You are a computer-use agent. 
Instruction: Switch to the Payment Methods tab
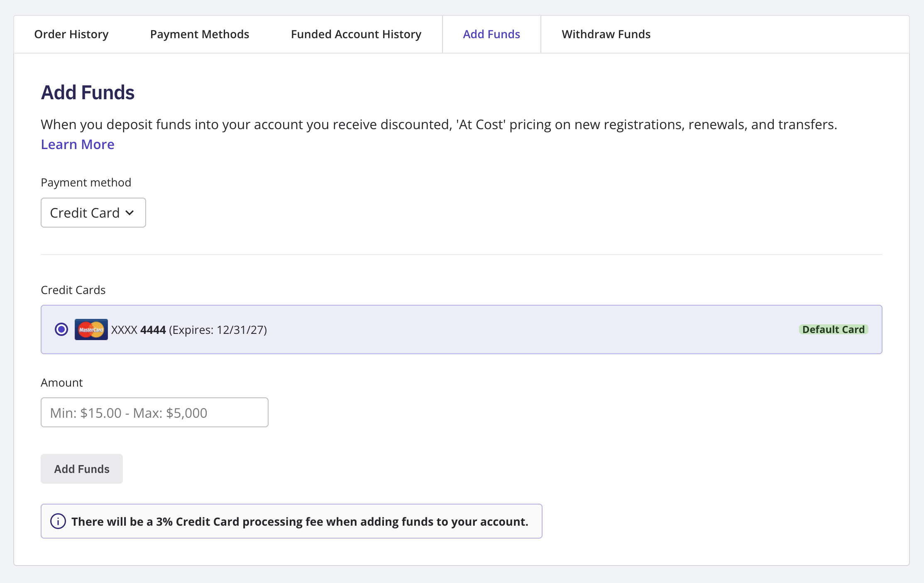click(x=200, y=34)
